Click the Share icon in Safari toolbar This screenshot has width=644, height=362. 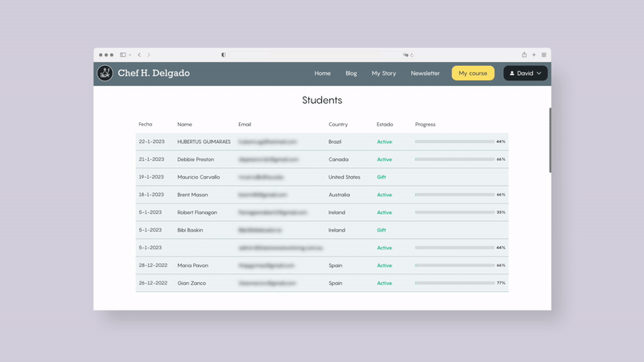(x=524, y=55)
